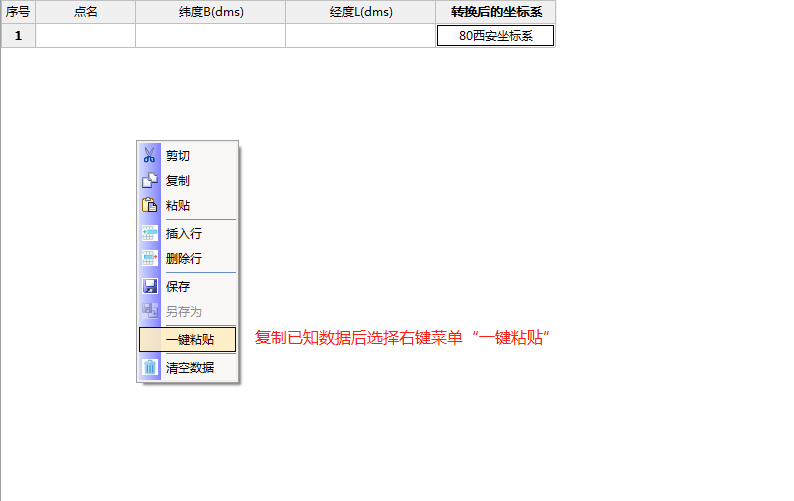Screen dimensions: 794x501
Task: Select row header number 1
Action: pos(18,35)
